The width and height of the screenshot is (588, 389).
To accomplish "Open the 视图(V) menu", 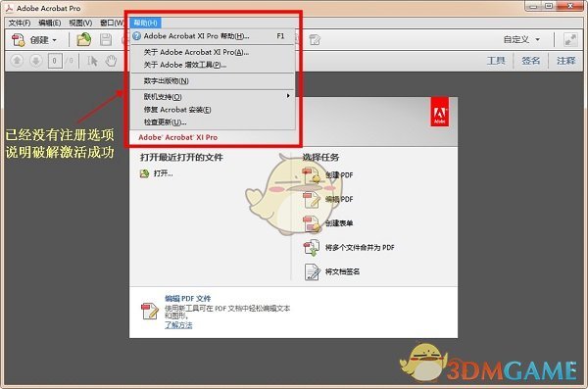I will [80, 24].
